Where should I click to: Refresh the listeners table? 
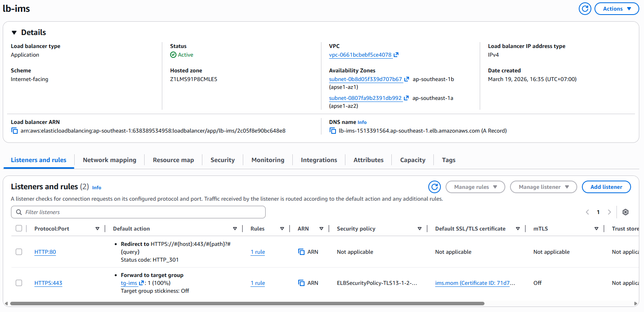pos(435,187)
